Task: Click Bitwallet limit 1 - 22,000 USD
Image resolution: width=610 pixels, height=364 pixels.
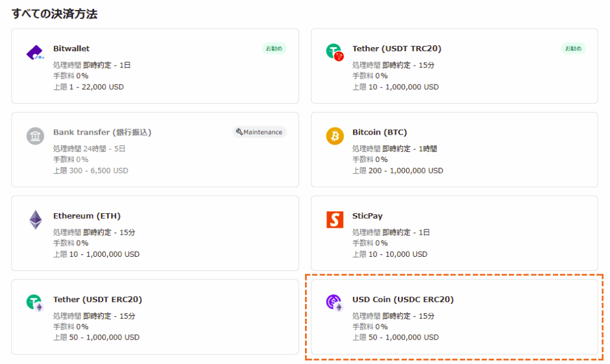Action: pyautogui.click(x=88, y=87)
